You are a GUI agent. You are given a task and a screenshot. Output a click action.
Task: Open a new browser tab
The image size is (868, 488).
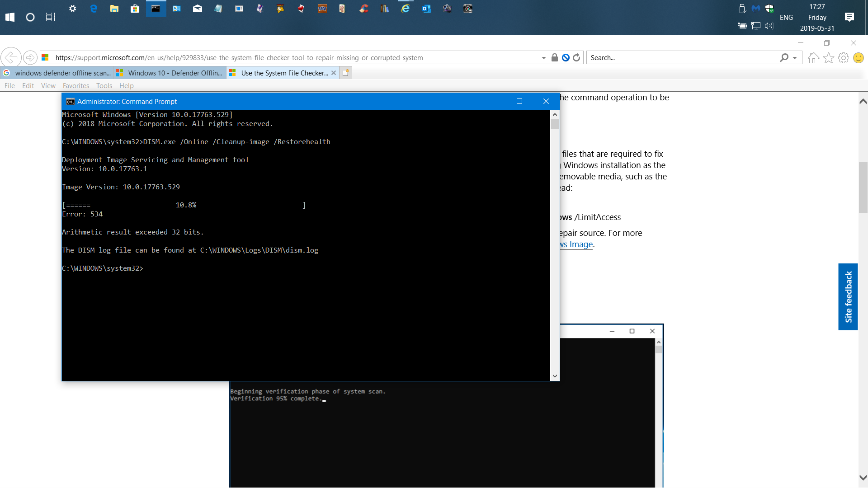pos(345,73)
